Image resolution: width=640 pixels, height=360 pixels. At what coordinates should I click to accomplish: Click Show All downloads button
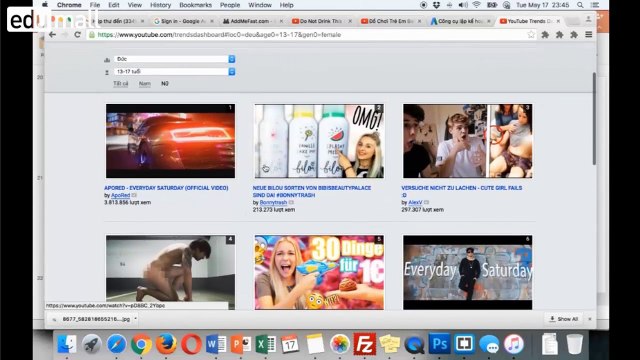[x=564, y=319]
